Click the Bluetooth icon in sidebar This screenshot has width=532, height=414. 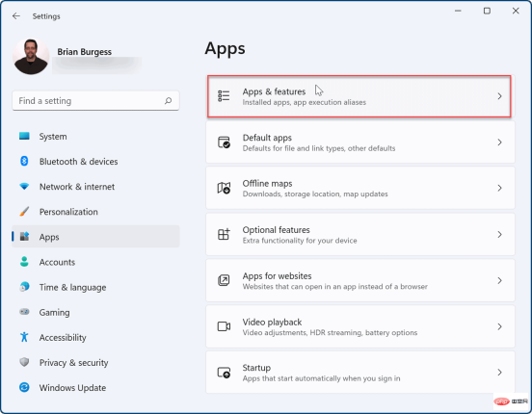[24, 161]
